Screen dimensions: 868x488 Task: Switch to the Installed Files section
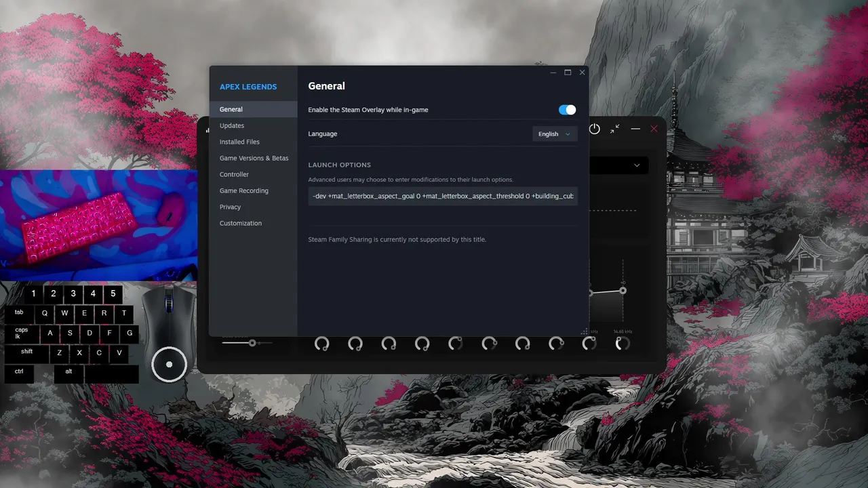pos(253,142)
